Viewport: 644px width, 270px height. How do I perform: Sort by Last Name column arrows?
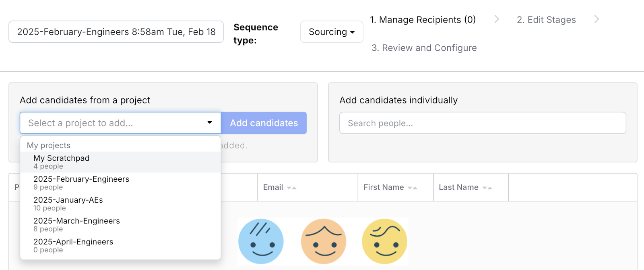point(487,188)
